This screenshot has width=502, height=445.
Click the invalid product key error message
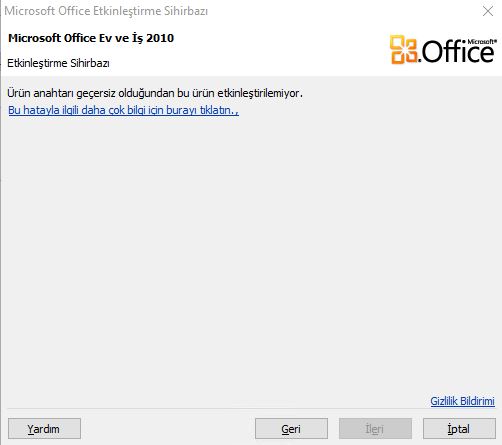coord(155,93)
